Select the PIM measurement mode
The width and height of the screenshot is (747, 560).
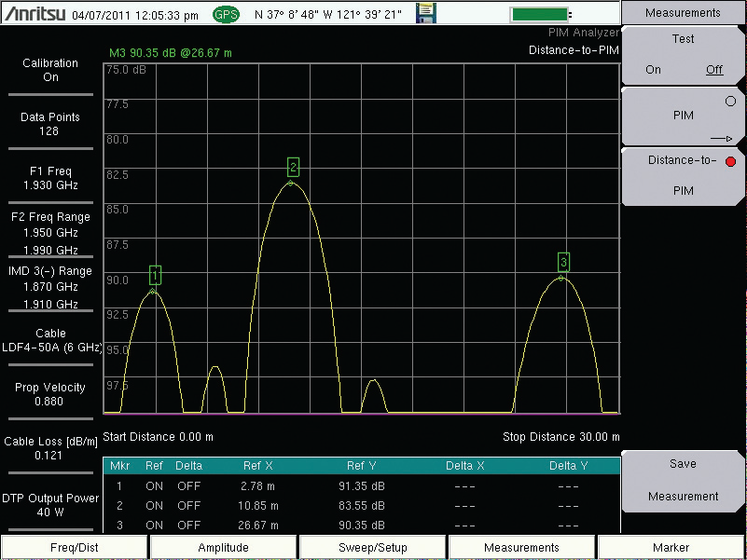click(x=683, y=116)
